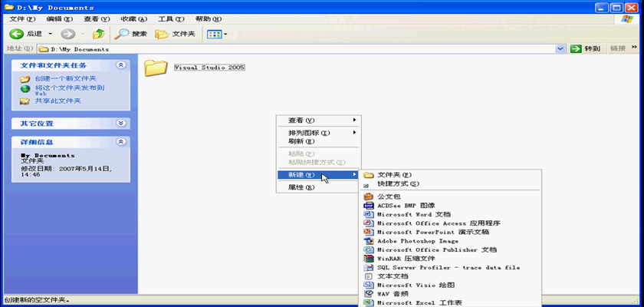
Task: Create new 公文包 briefcase item
Action: tap(451, 196)
